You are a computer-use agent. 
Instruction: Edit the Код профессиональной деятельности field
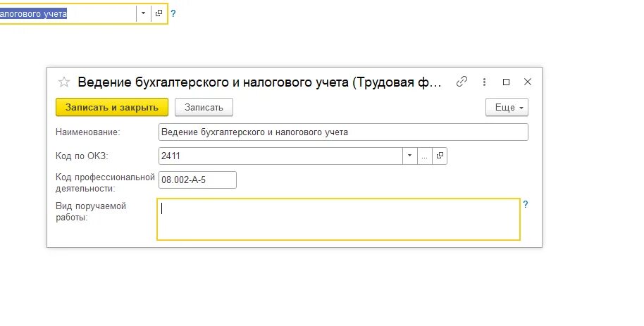pos(197,180)
